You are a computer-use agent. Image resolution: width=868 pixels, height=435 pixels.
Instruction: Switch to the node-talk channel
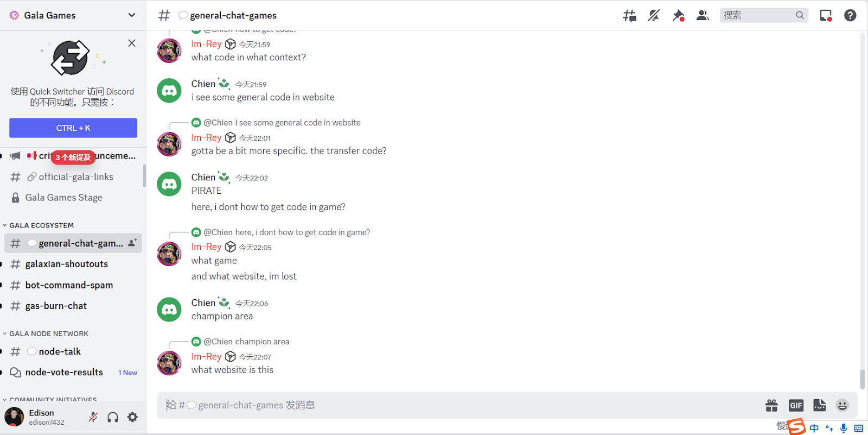point(60,351)
